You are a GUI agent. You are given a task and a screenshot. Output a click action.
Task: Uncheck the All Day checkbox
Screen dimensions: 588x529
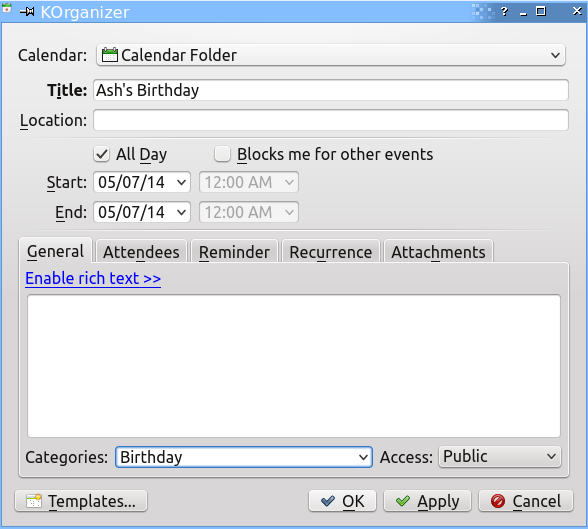pyautogui.click(x=102, y=154)
